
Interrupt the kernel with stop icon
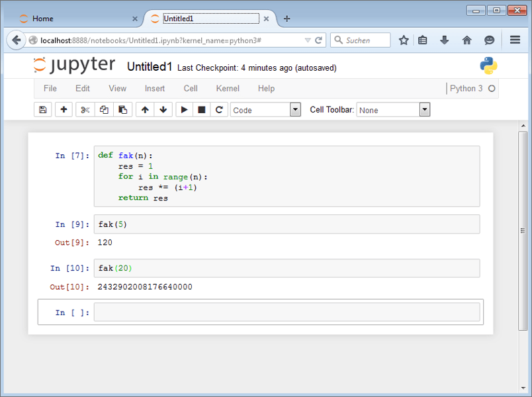point(202,110)
